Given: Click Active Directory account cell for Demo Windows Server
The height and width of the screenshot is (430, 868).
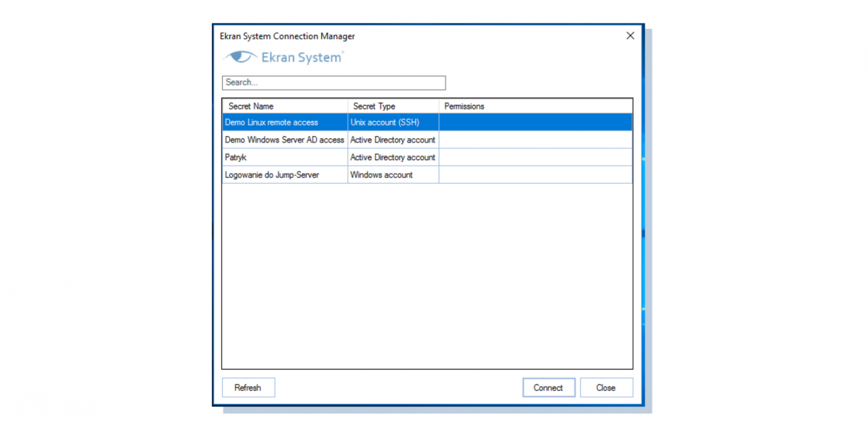Looking at the screenshot, I should tap(393, 140).
